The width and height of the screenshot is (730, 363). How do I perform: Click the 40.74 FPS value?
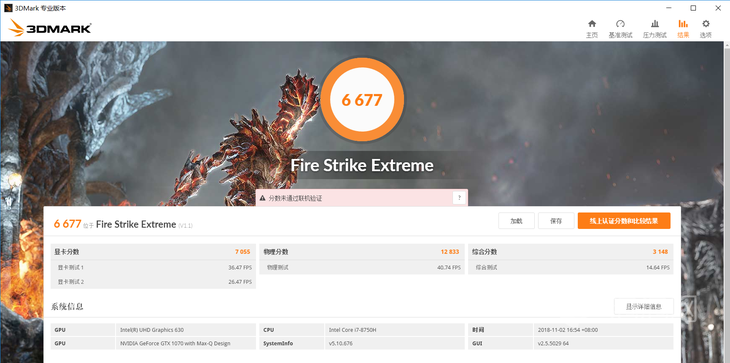(x=449, y=268)
